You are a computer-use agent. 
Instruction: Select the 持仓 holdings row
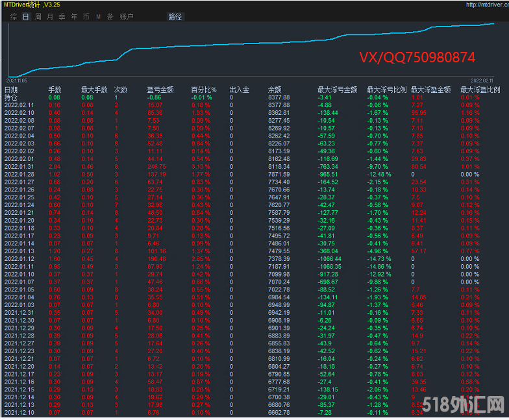11,97
